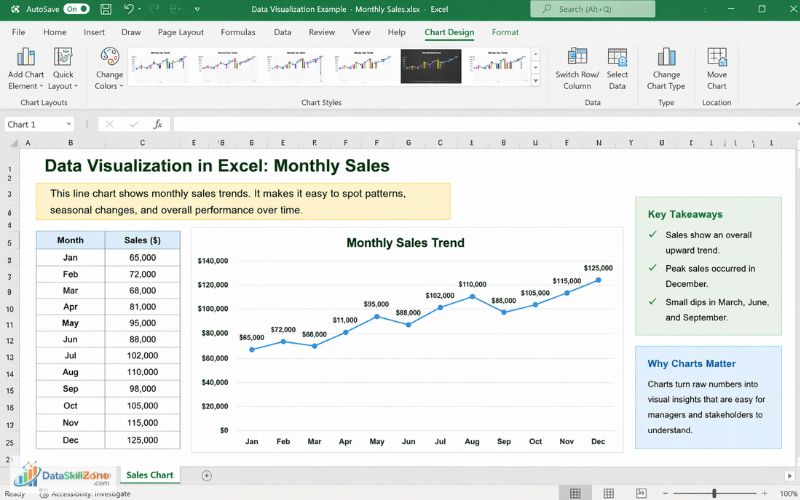The width and height of the screenshot is (800, 500).
Task: Click the Undo arrow icon
Action: pos(129,9)
